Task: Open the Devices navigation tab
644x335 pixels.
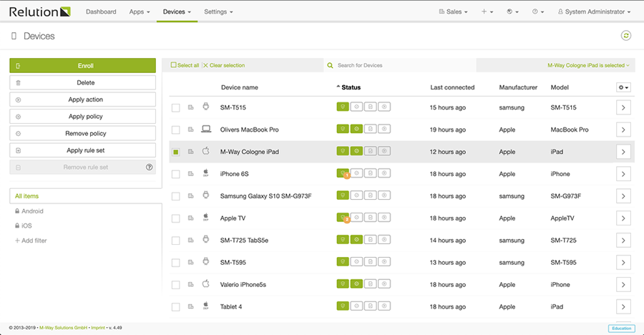Action: pyautogui.click(x=177, y=12)
